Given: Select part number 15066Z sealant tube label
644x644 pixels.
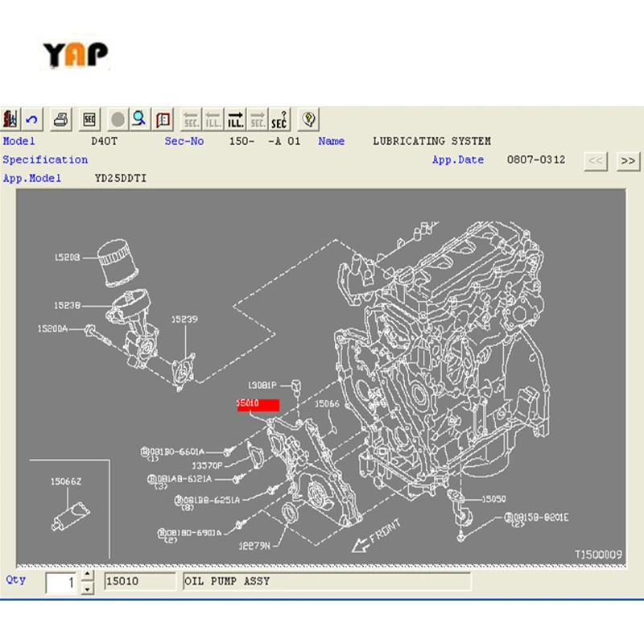Looking at the screenshot, I should tap(66, 481).
